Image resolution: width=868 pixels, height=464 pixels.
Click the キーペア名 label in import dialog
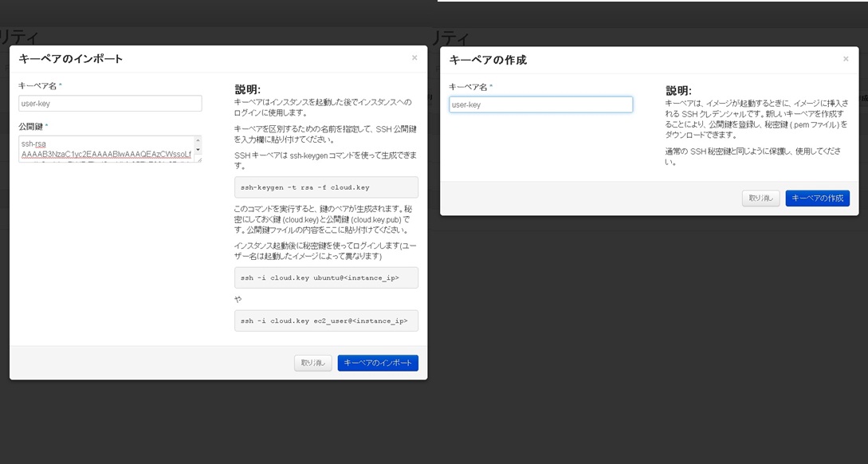click(x=37, y=86)
